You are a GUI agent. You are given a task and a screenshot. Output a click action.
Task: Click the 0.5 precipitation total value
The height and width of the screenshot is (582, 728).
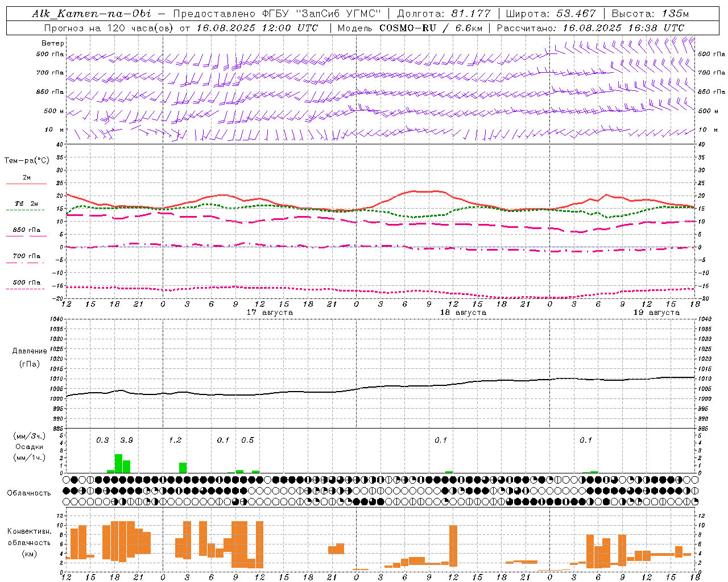247,440
